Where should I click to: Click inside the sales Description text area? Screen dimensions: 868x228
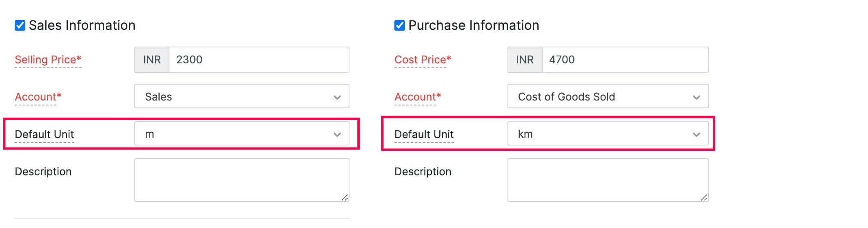242,180
